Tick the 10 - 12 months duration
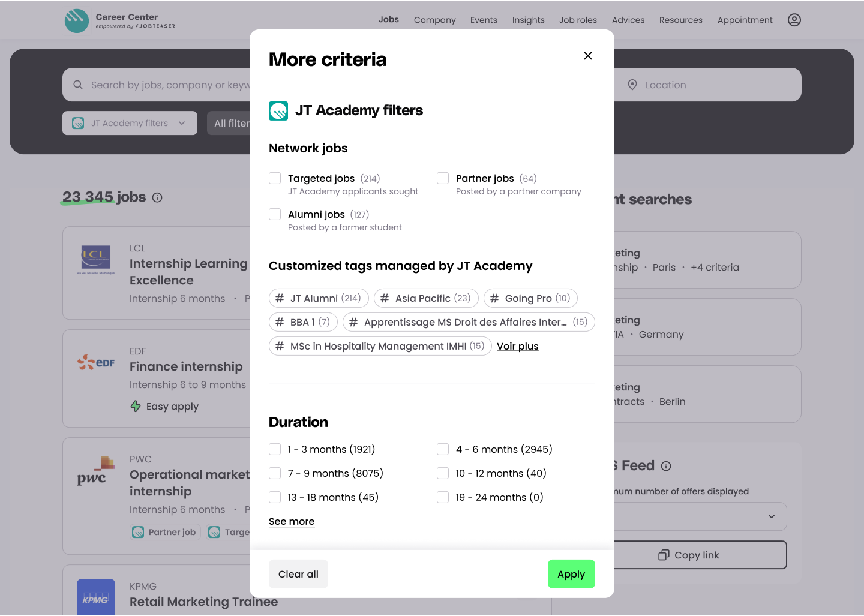864x616 pixels. 443,473
